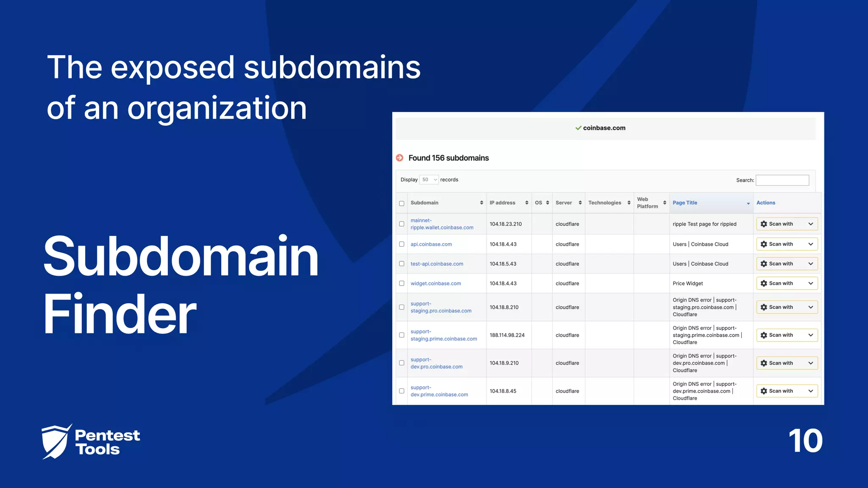This screenshot has width=868, height=488.
Task: Sort by Subdomain column arrows
Action: (x=481, y=203)
